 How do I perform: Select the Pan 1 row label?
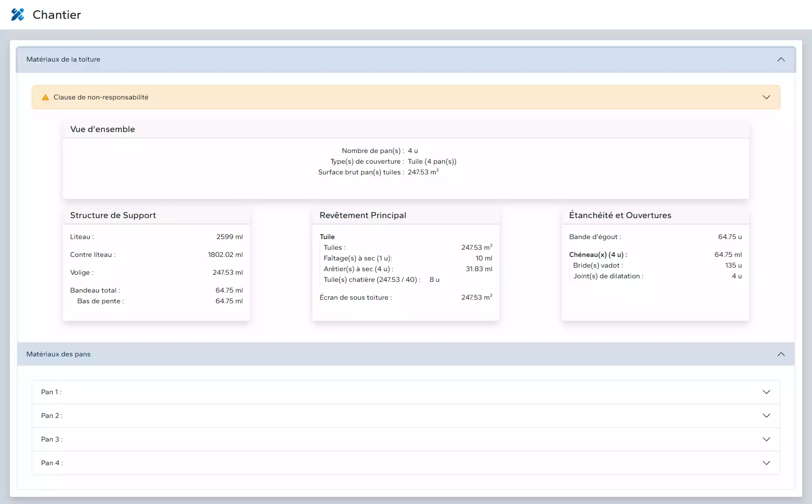click(x=51, y=392)
